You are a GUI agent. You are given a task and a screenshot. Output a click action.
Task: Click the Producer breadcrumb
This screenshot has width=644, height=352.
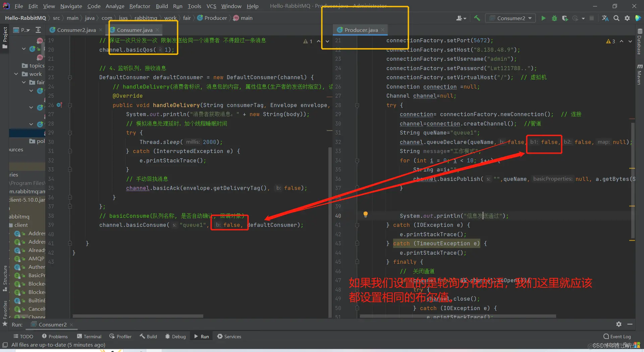point(212,18)
